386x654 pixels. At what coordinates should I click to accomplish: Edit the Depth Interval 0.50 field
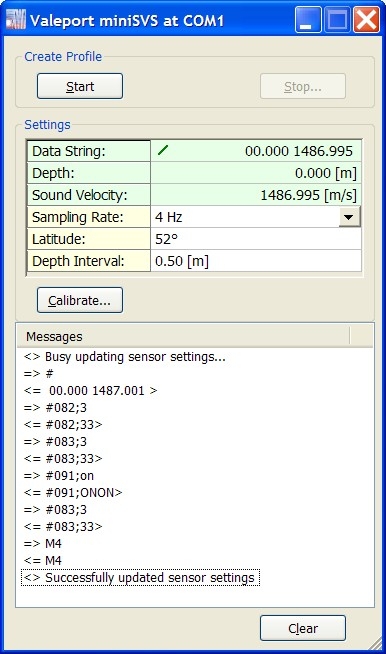tap(256, 261)
